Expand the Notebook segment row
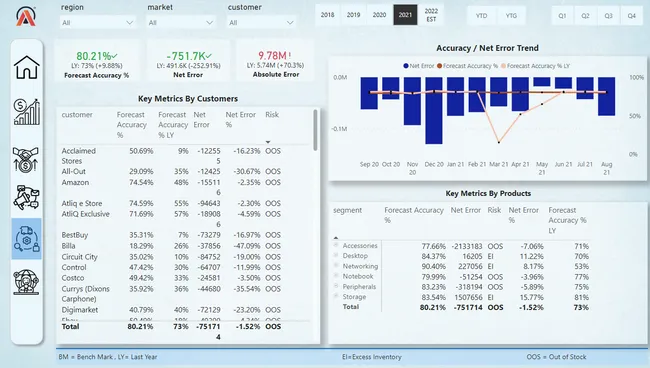Viewport: 650px width, 368px height. [336, 276]
